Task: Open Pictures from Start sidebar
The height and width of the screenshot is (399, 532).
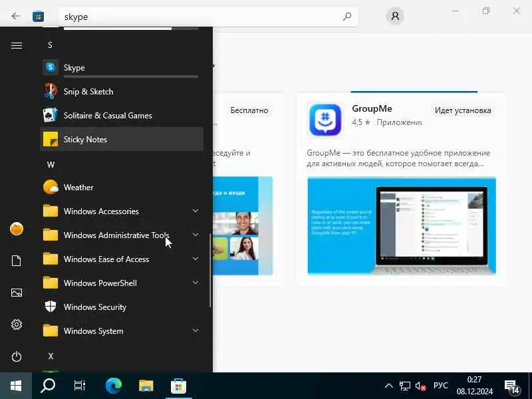Action: [16, 293]
